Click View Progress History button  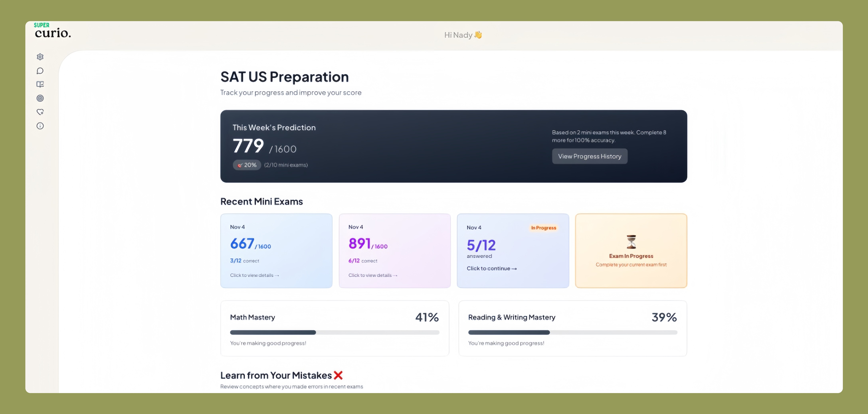(x=589, y=156)
